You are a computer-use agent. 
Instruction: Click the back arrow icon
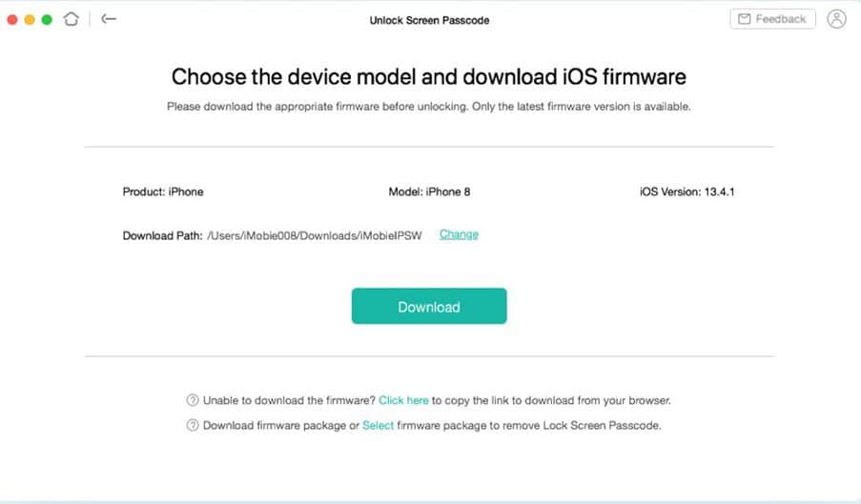(109, 19)
